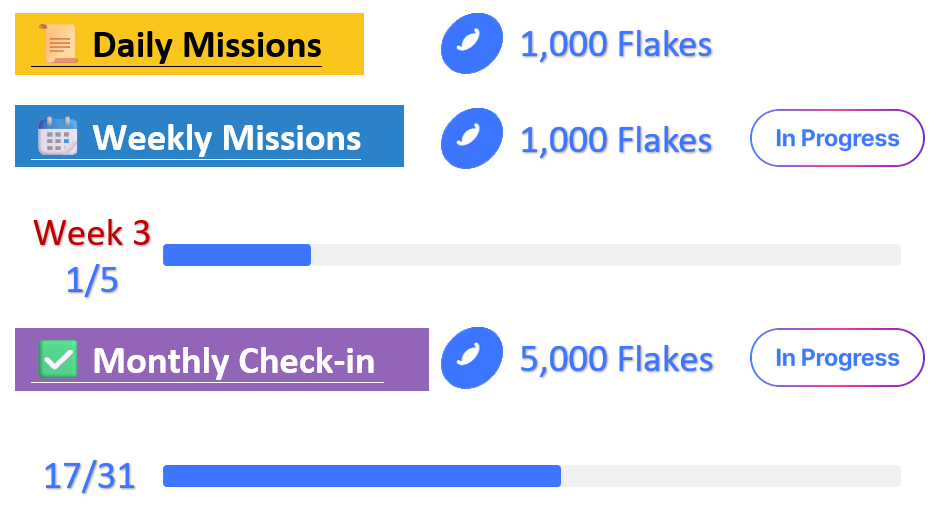This screenshot has height=532, width=952.
Task: Click the 17/31 check-in counter
Action: pyautogui.click(x=90, y=476)
